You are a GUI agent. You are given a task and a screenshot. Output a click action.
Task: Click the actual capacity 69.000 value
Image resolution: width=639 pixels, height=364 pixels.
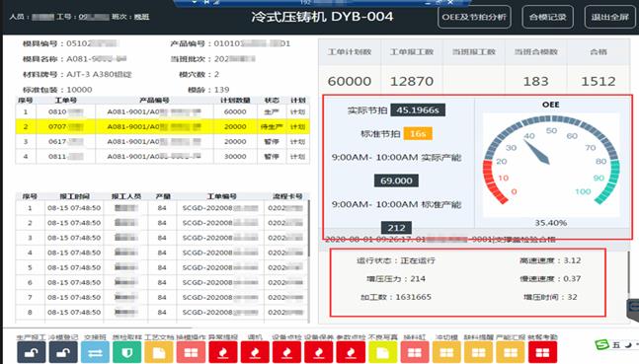pos(396,181)
